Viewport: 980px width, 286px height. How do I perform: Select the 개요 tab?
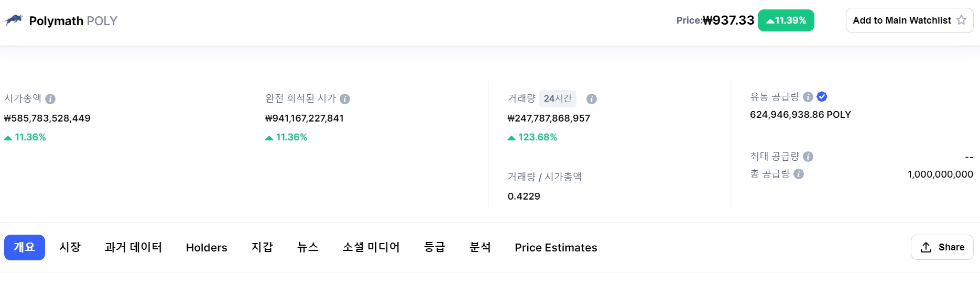(25, 247)
